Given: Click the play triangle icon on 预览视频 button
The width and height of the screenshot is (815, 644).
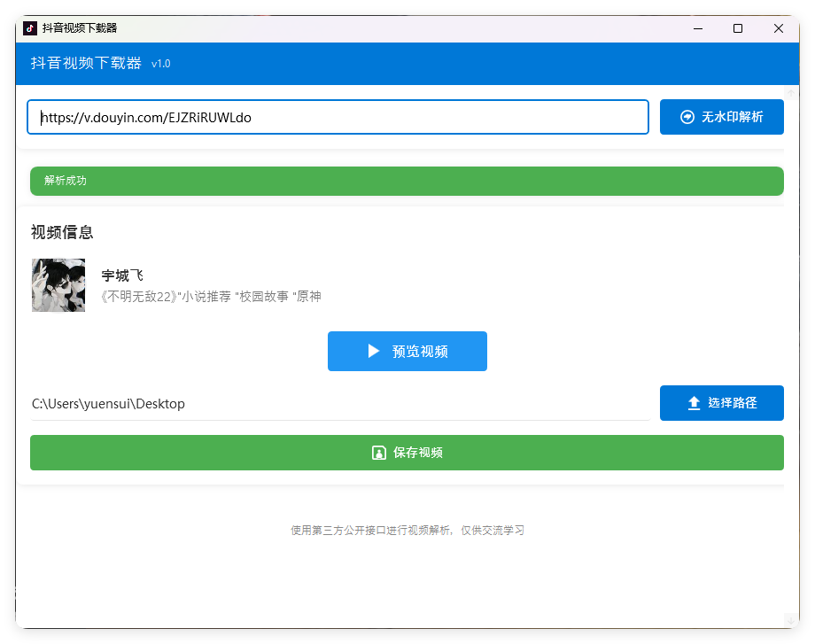Looking at the screenshot, I should click(376, 351).
